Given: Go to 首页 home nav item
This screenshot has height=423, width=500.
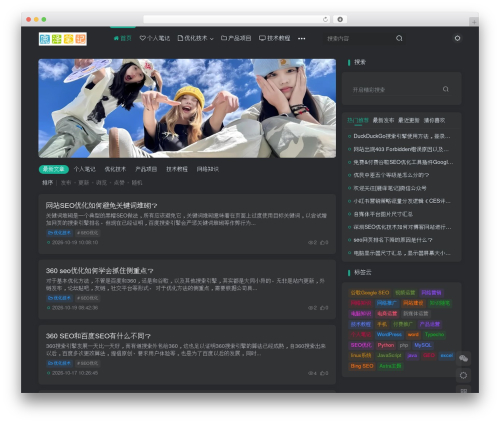Looking at the screenshot, I should [123, 38].
